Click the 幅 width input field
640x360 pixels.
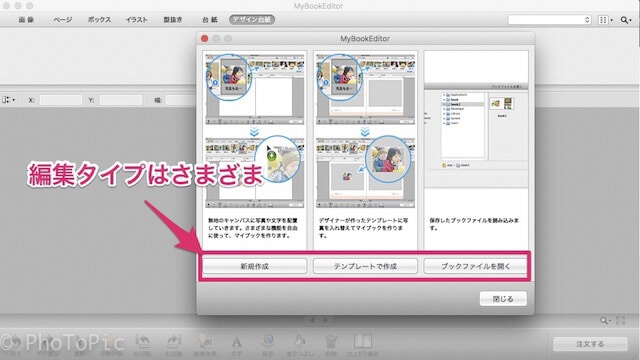coord(181,100)
